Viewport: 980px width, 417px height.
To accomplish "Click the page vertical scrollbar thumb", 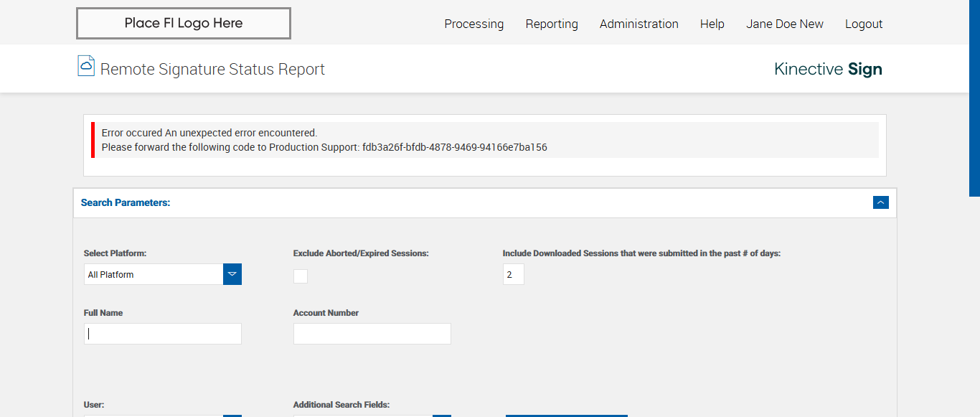I will click(x=974, y=98).
